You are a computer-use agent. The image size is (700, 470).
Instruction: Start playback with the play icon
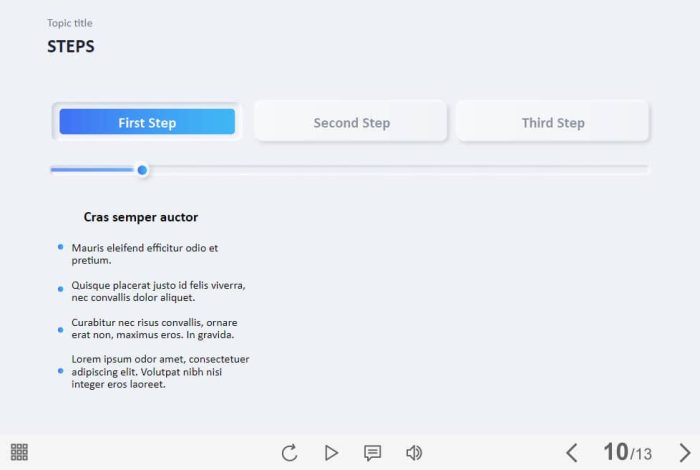point(331,453)
